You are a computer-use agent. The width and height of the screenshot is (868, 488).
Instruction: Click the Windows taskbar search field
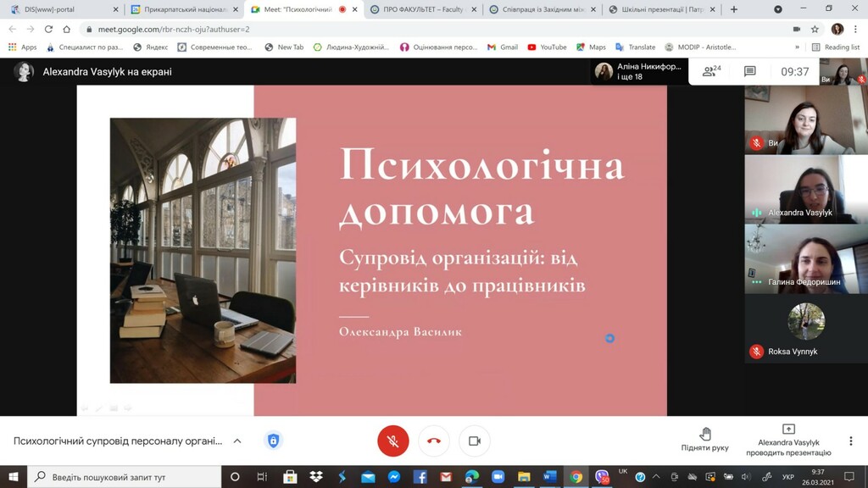click(127, 477)
